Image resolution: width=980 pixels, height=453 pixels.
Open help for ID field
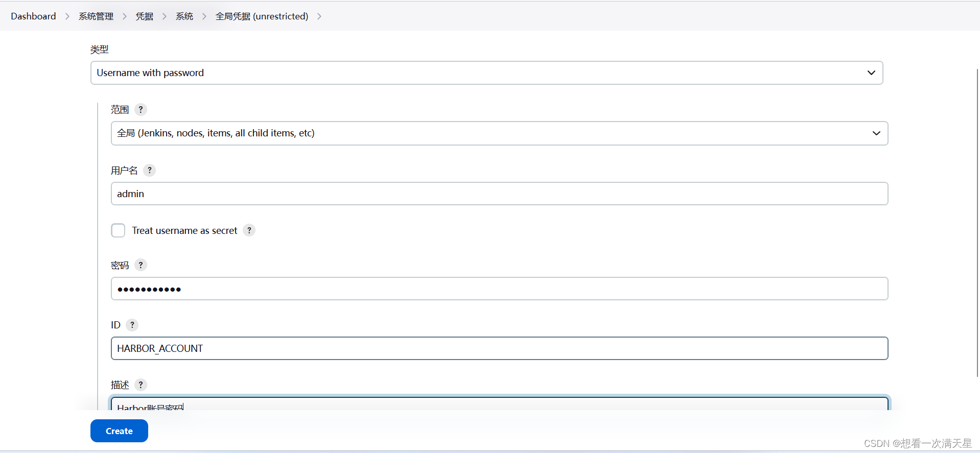point(132,325)
